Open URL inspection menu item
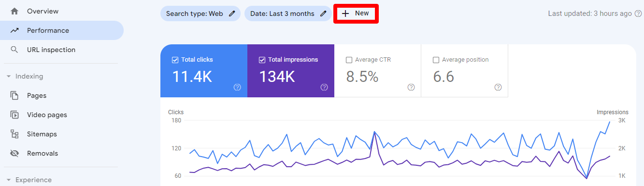The width and height of the screenshot is (644, 186). point(62,50)
